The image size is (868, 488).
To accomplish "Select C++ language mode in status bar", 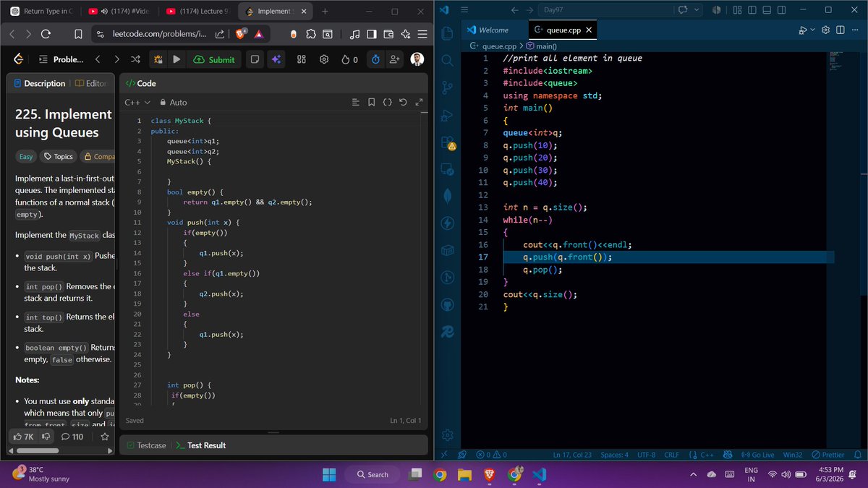I will click(707, 455).
